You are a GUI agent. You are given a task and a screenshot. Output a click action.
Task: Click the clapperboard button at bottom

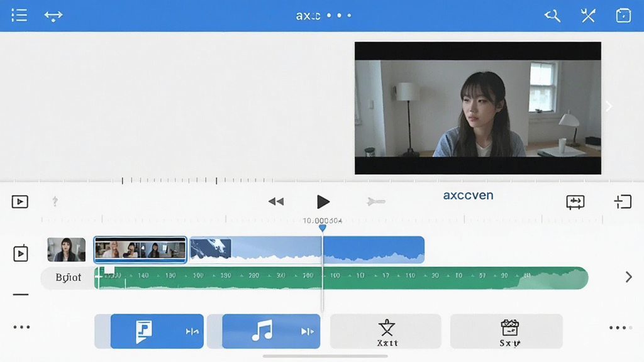tap(506, 331)
